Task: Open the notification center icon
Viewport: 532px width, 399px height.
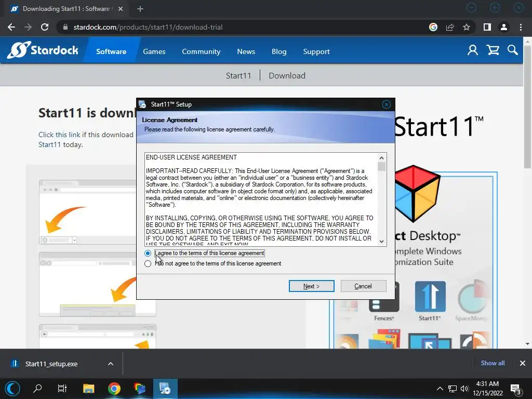Action: [x=516, y=389]
